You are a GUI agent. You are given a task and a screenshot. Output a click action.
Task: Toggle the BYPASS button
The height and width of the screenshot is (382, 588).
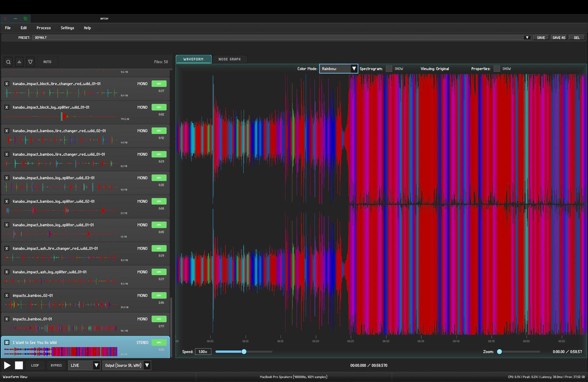tap(56, 365)
